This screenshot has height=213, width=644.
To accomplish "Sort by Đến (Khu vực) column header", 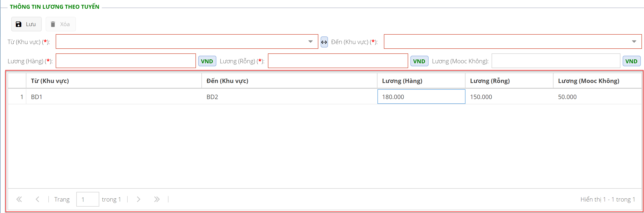I will 227,81.
